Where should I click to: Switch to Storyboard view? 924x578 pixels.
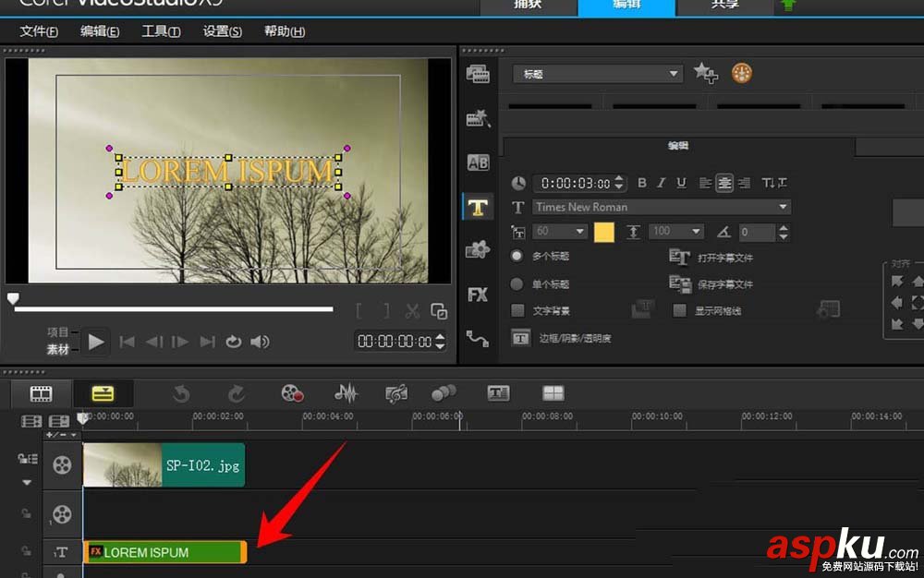(x=41, y=393)
